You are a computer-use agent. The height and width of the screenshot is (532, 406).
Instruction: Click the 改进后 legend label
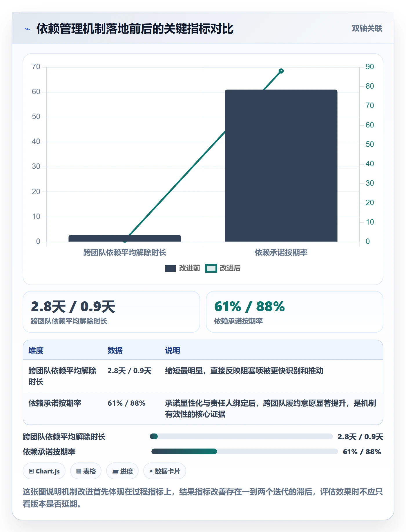230,268
